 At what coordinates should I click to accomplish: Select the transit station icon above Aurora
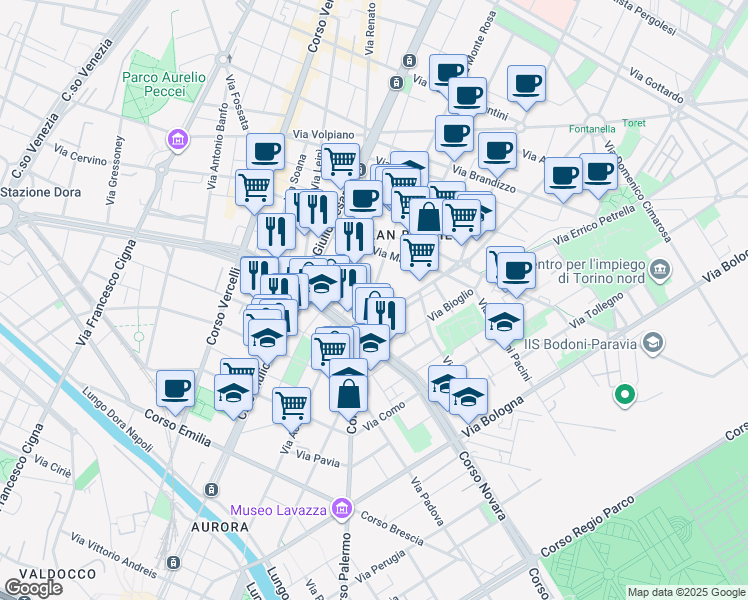point(211,489)
